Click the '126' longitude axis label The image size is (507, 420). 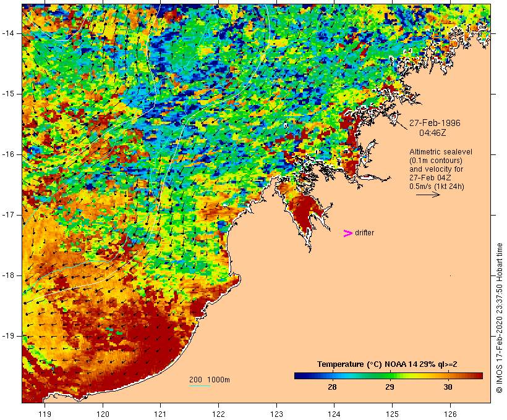pos(450,414)
